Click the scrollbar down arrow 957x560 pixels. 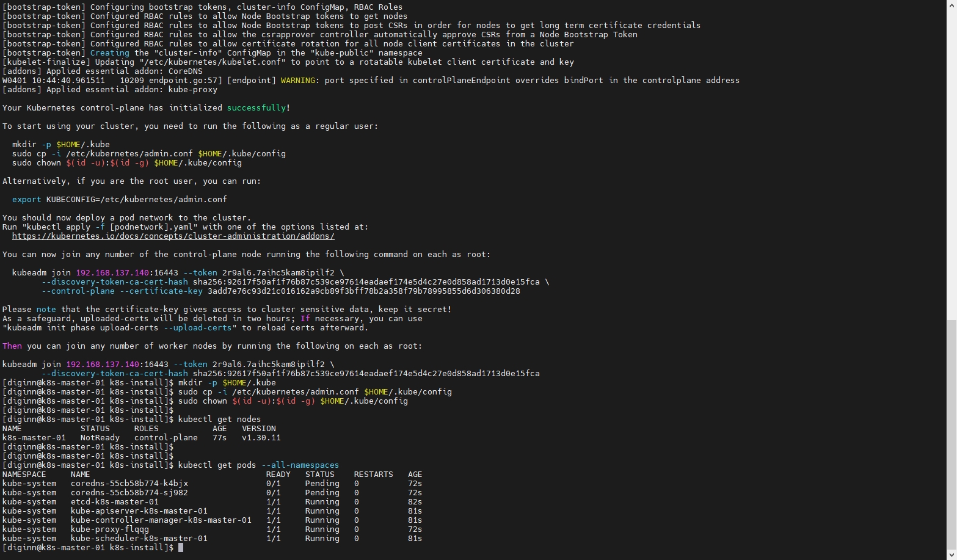point(952,555)
